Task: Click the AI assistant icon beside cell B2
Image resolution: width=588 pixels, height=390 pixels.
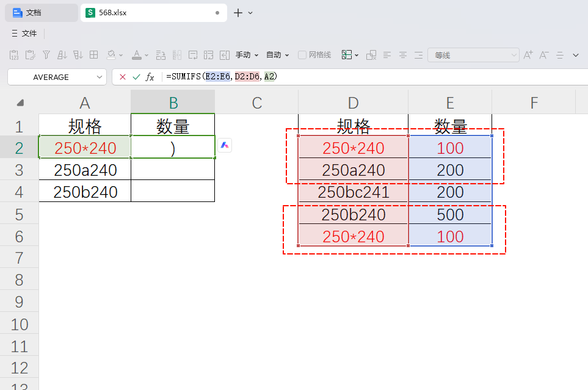Action: (225, 145)
